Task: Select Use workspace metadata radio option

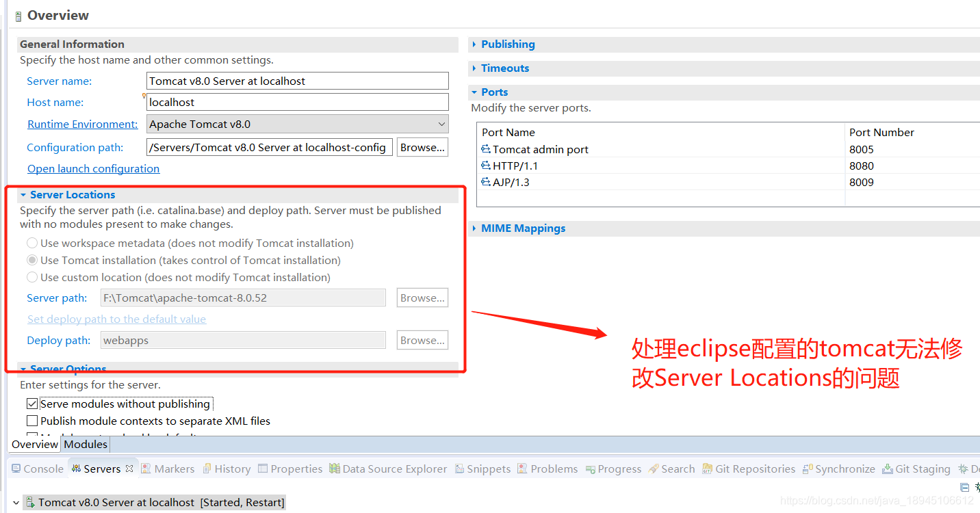Action: [x=32, y=243]
